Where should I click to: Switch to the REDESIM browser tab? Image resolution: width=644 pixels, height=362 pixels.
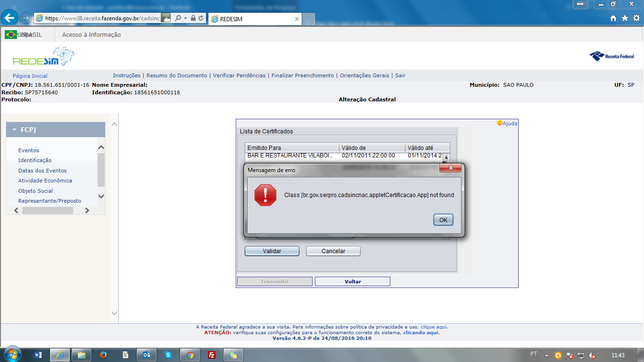pyautogui.click(x=255, y=19)
